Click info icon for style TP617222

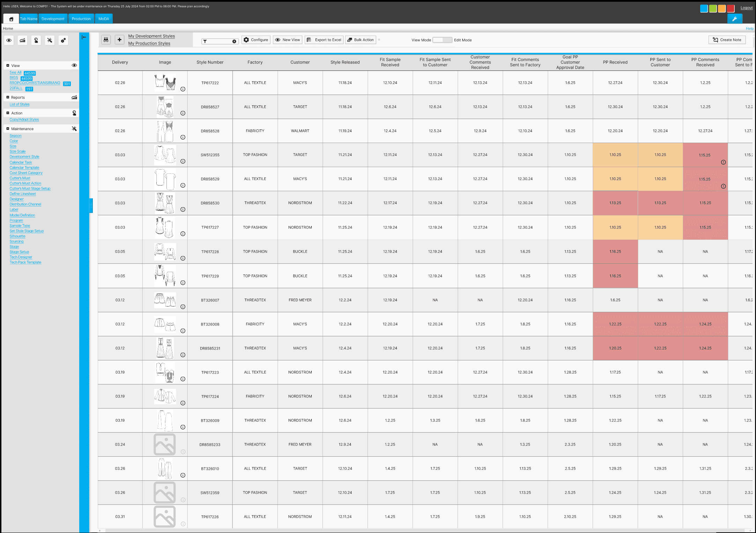pyautogui.click(x=183, y=89)
